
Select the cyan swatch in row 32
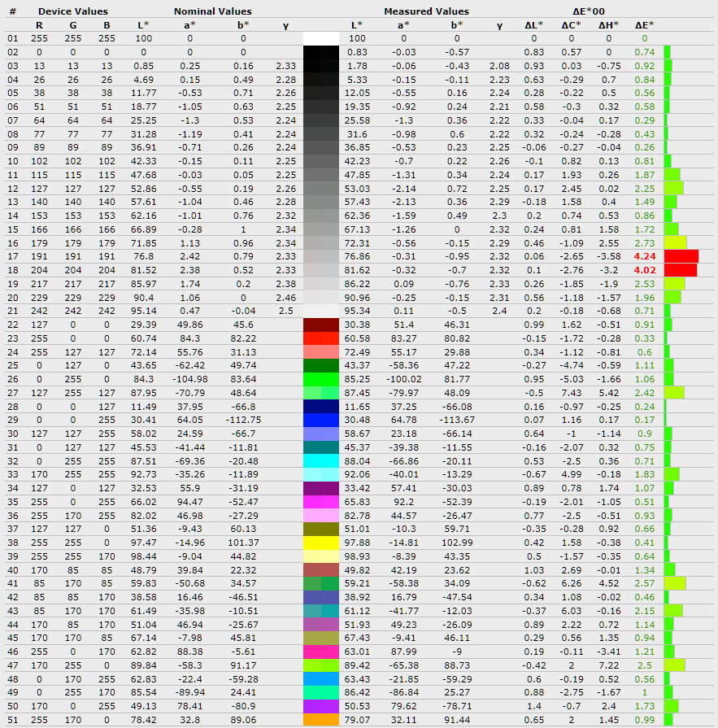(x=320, y=460)
